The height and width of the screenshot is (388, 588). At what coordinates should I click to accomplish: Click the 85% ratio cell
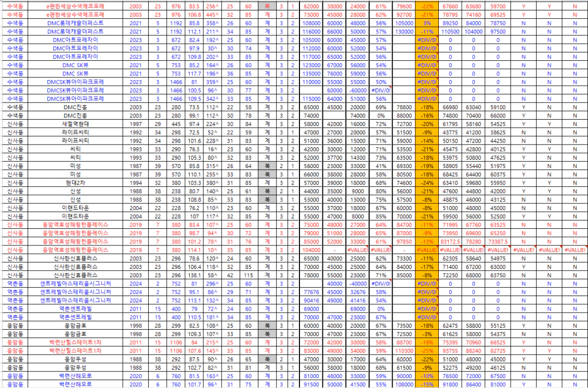click(x=381, y=216)
